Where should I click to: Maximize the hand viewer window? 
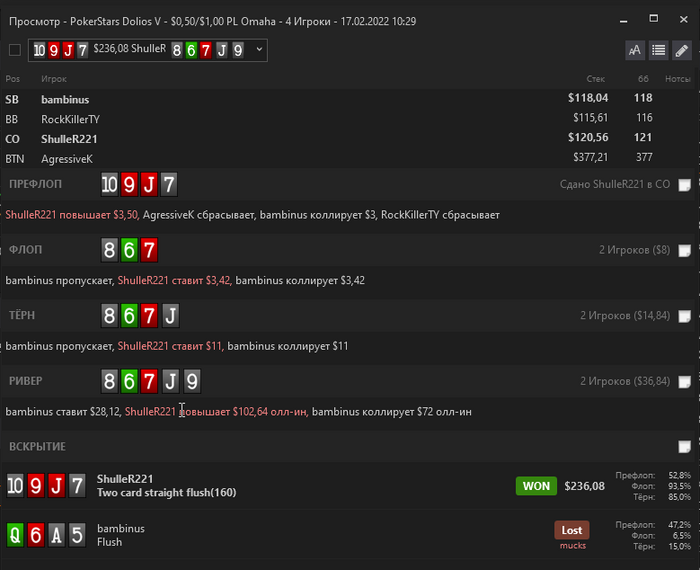(x=654, y=19)
